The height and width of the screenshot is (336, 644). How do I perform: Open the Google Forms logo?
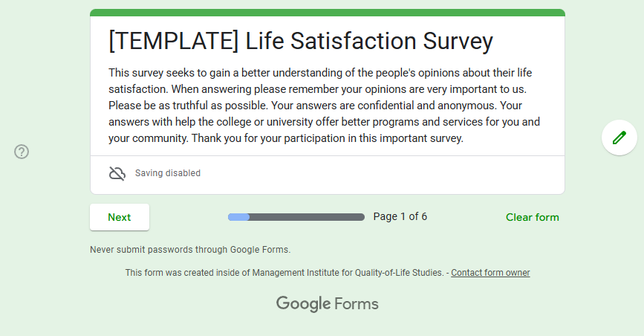[327, 303]
